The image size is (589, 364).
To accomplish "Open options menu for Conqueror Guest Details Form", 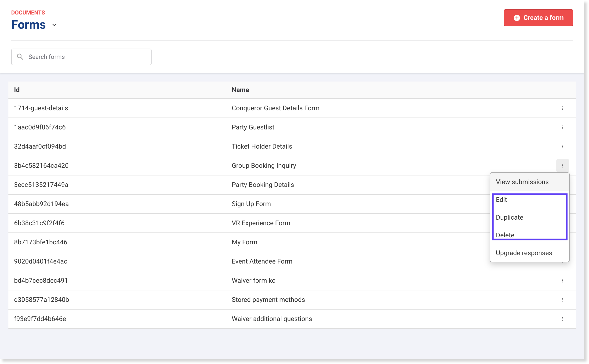I will click(563, 108).
